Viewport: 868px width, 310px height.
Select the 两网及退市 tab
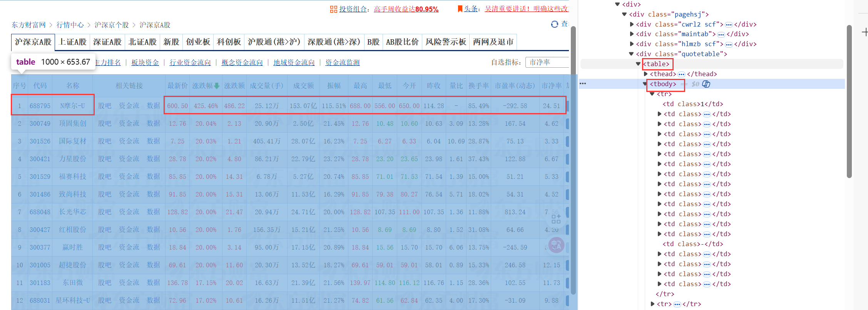(493, 42)
